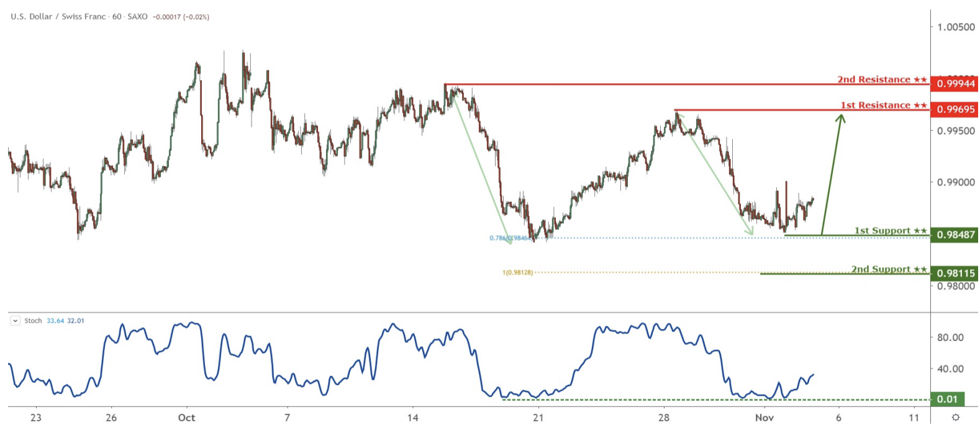Screen dimensions: 980x435
Task: Click the 1.00500 price axis label
Action: click(x=956, y=27)
